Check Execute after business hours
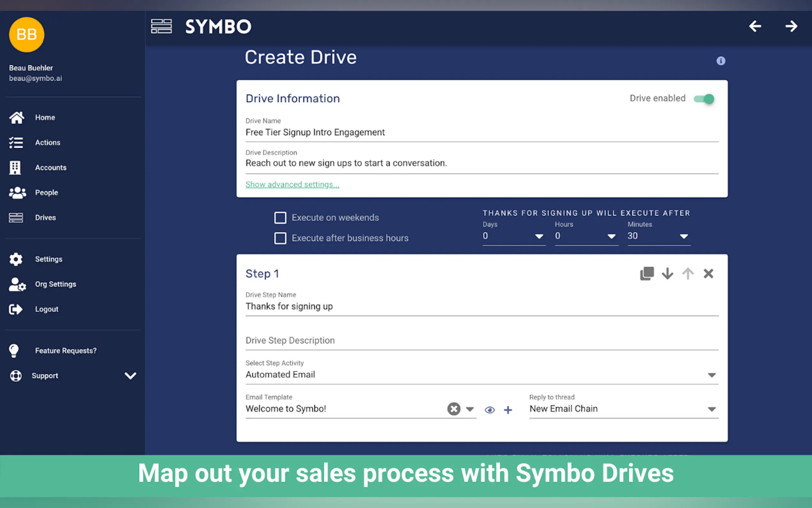Screen dimensions: 812x508 (x=280, y=238)
